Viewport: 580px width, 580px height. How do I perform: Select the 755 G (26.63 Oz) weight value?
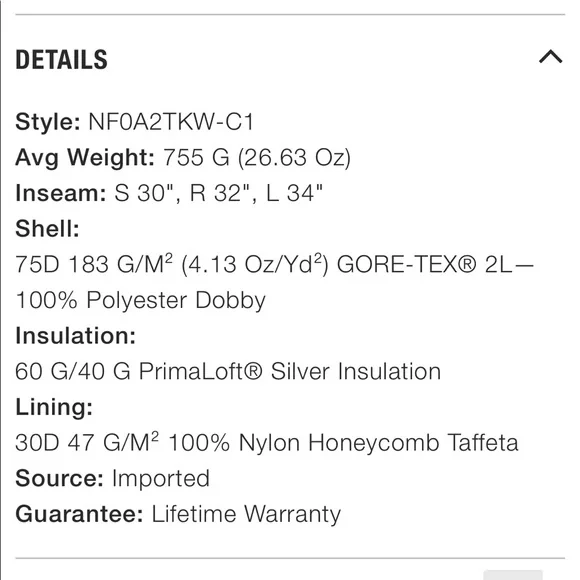(x=257, y=158)
